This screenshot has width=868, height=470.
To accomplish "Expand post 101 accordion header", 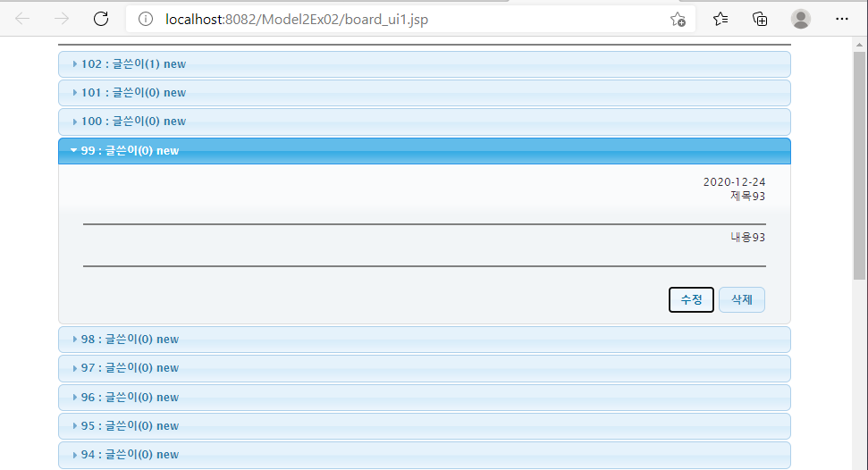I will [424, 93].
